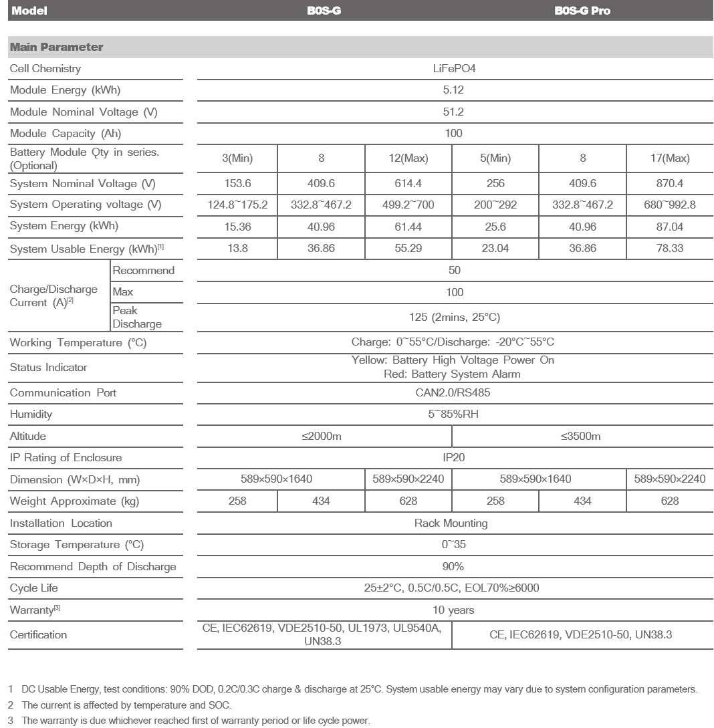The image size is (714, 728).
Task: Select the 17(Max) module quantity cell
Action: tap(670, 158)
